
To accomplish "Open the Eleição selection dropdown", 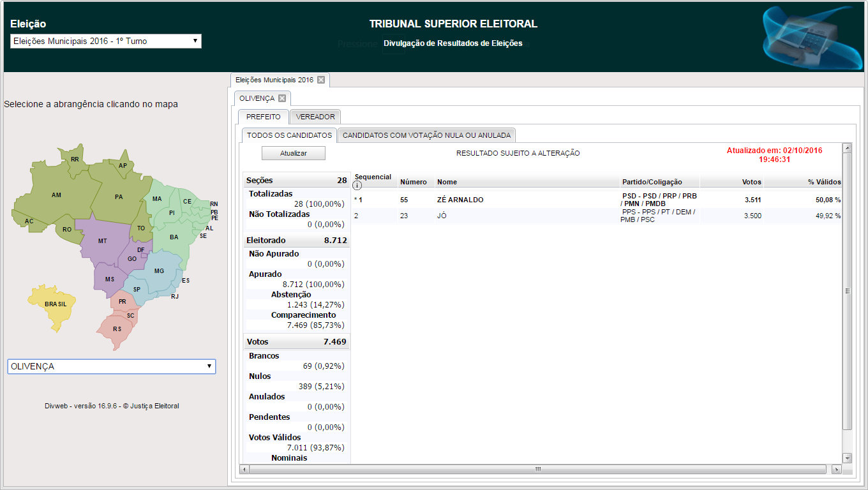I will (x=106, y=41).
